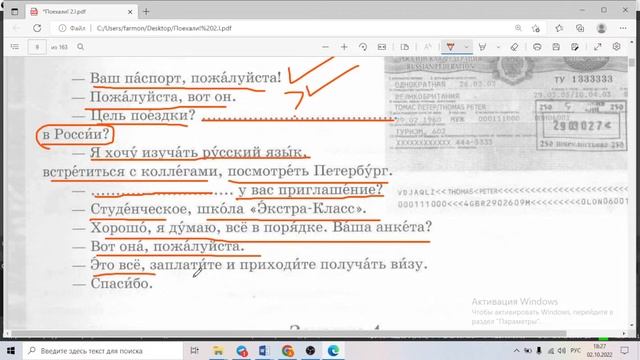640x360 pixels.
Task: Save the PDF document
Action: [556, 47]
